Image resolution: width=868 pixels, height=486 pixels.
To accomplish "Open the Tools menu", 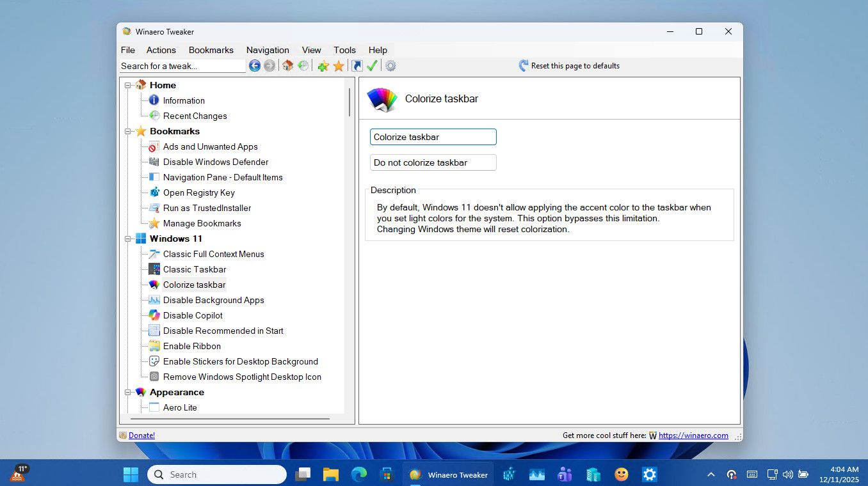I will point(344,50).
